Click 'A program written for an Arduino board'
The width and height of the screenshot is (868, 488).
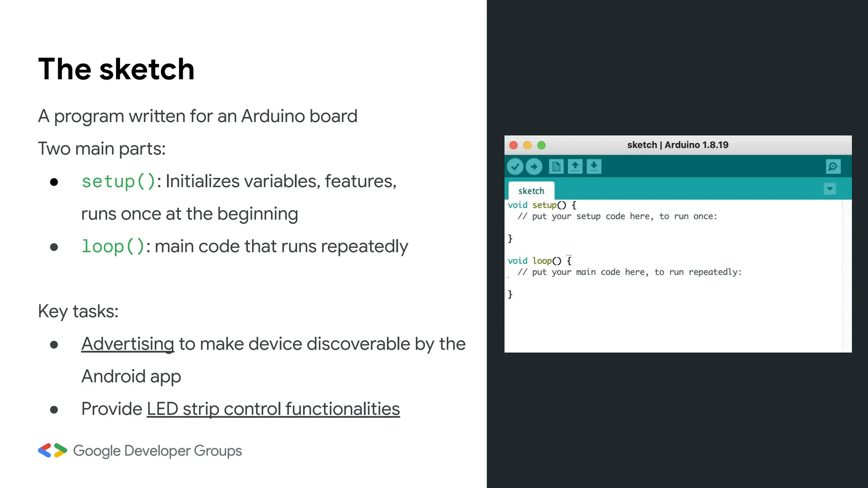click(198, 116)
